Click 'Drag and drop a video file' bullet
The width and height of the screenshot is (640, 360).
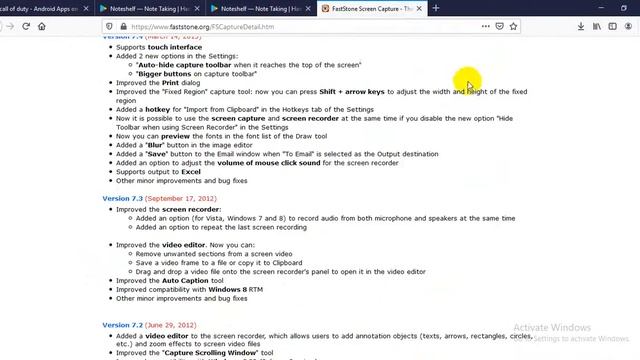[281, 272]
